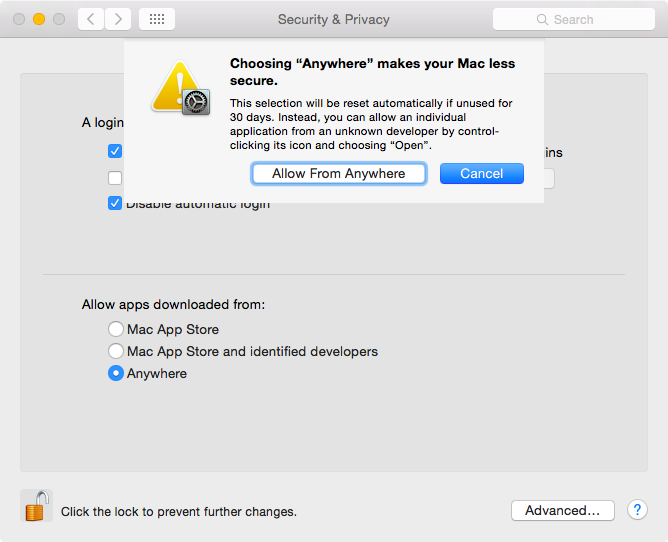The height and width of the screenshot is (542, 668).
Task: Click the yellow minimize window button
Action: (39, 19)
